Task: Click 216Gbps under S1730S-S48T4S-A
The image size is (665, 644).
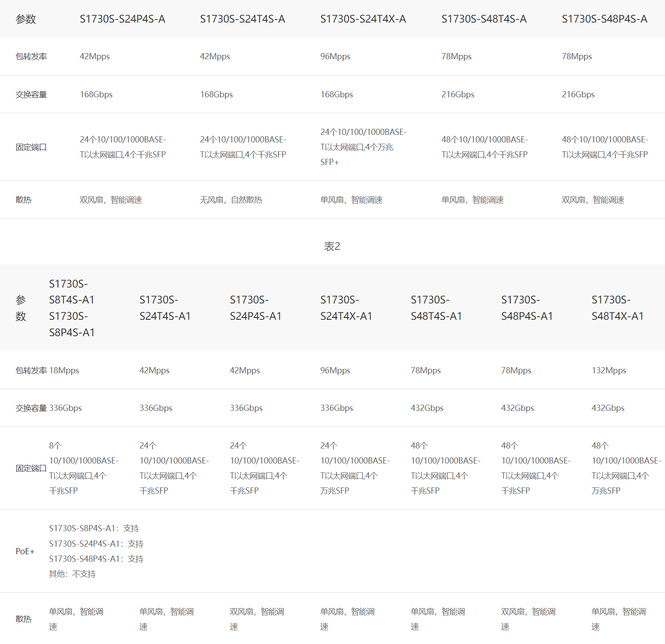Action: pyautogui.click(x=458, y=95)
